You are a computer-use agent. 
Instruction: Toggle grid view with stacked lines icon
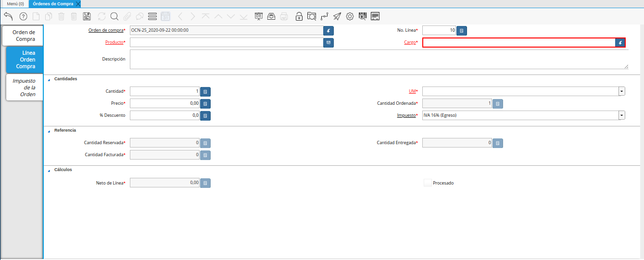(152, 16)
